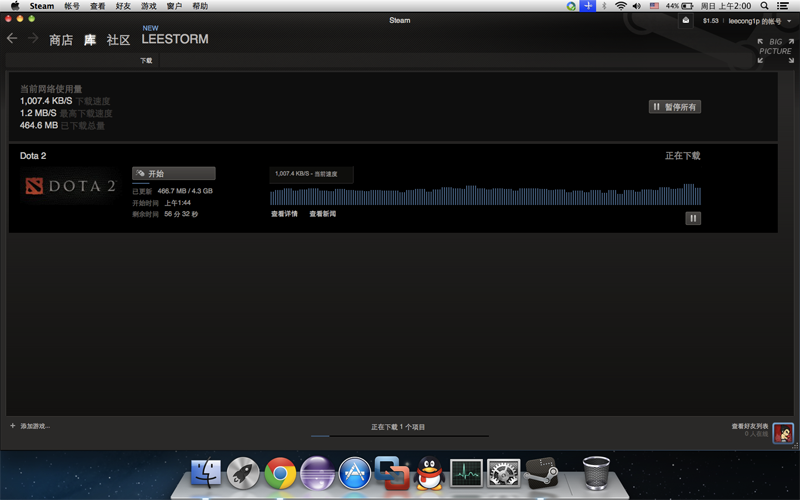Image resolution: width=800 pixels, height=500 pixels.
Task: Click the 1,007.4 KB/S download speed value
Action: tap(46, 101)
